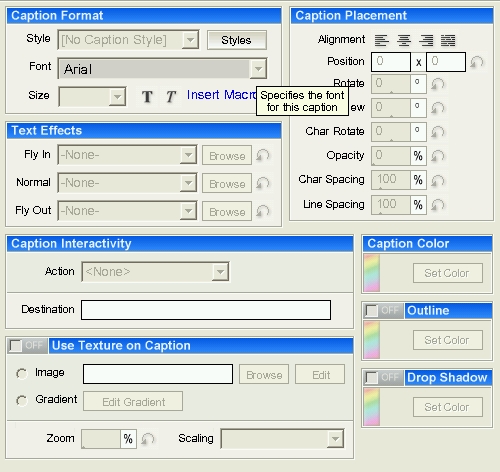This screenshot has height=472, width=500.
Task: Click the Opacity value field
Action: pos(391,156)
